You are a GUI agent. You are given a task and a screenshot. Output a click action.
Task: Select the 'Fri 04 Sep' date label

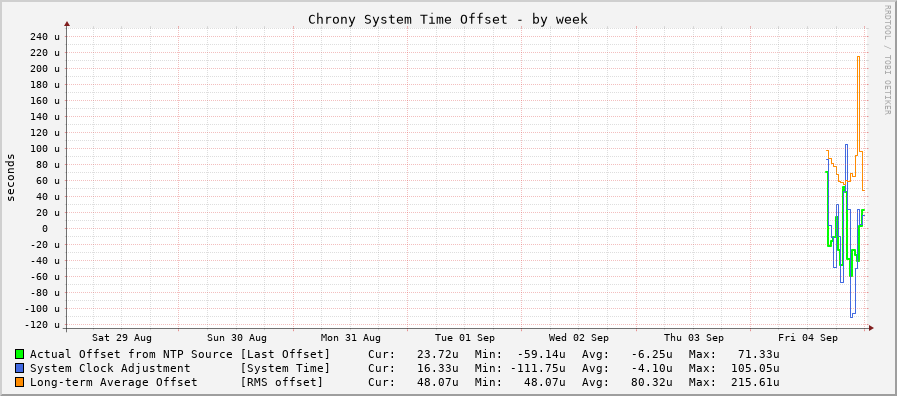(808, 338)
